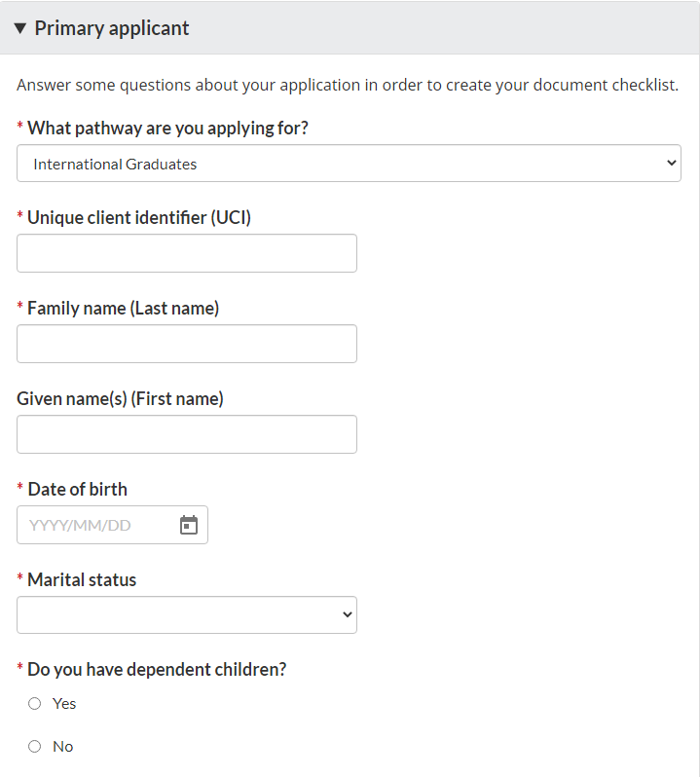
Task: Click the "Family name (Last name)" label
Action: (123, 309)
